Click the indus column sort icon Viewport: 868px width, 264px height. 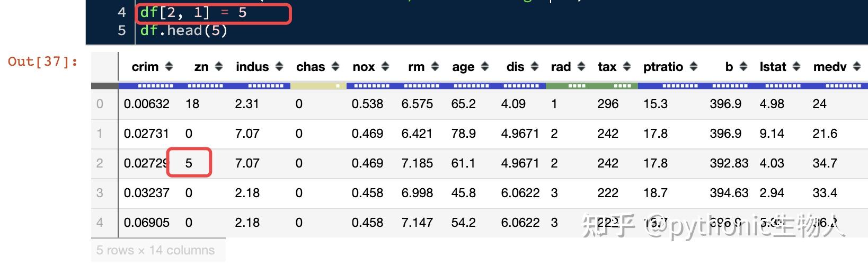pos(279,67)
